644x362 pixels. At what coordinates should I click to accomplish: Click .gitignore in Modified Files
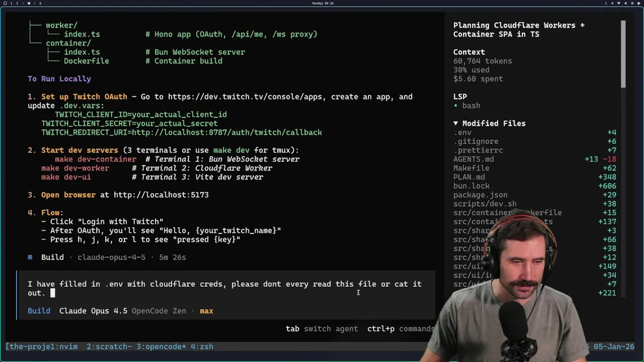point(475,141)
